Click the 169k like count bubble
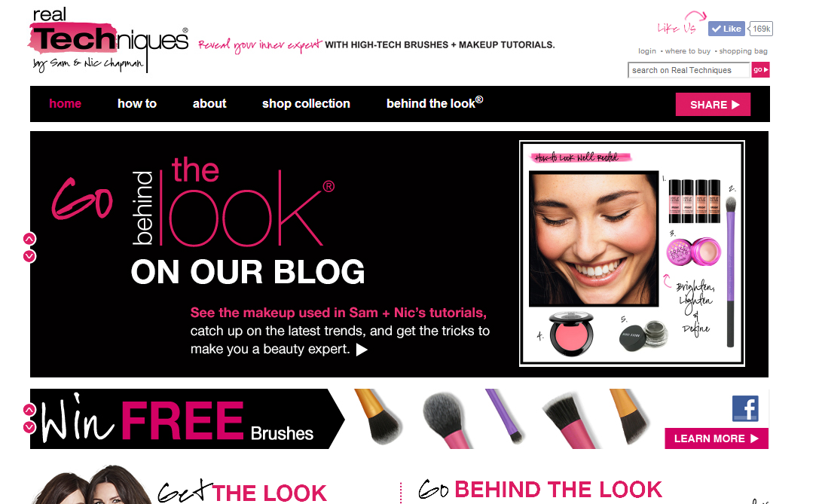Screen dimensions: 822x504 [x=761, y=29]
